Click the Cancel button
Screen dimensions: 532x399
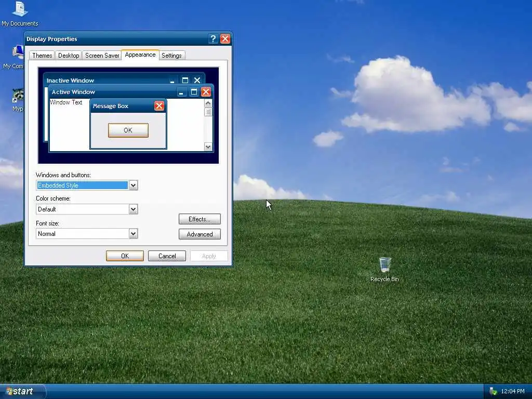[167, 256]
